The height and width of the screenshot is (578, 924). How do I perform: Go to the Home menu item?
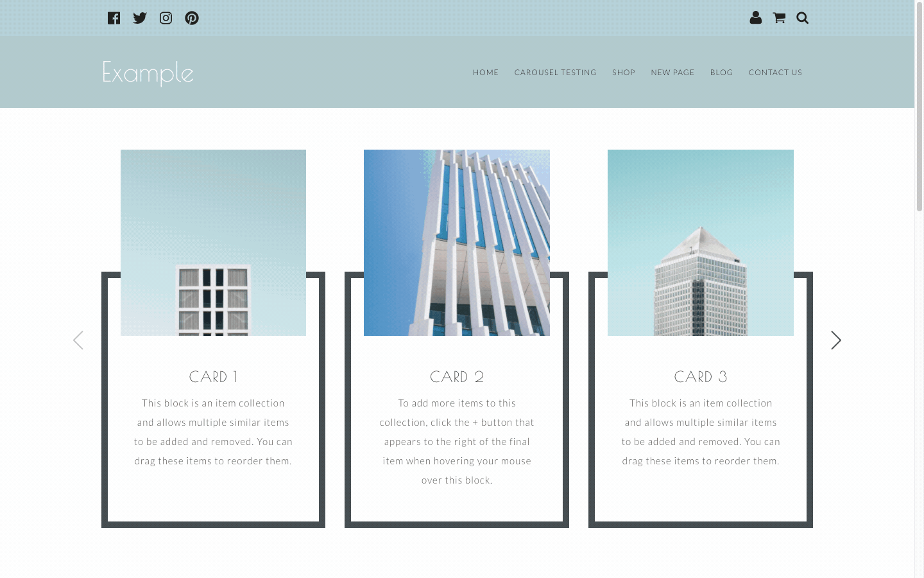click(x=486, y=73)
